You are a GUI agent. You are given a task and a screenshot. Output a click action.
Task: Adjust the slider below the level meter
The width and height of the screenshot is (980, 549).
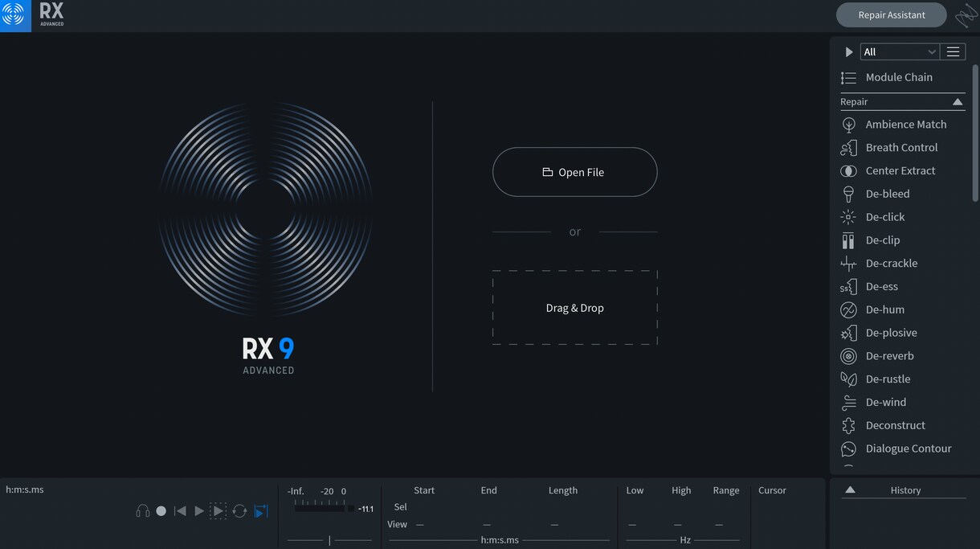point(329,540)
